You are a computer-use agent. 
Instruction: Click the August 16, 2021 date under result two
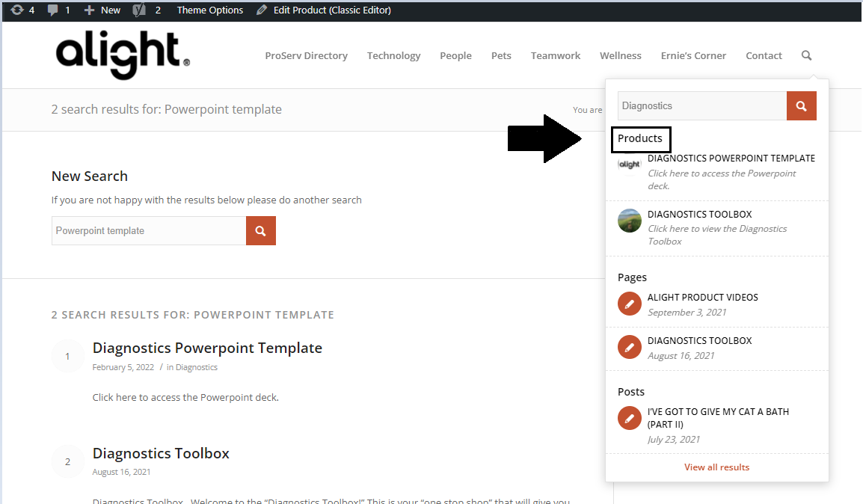pos(121,472)
